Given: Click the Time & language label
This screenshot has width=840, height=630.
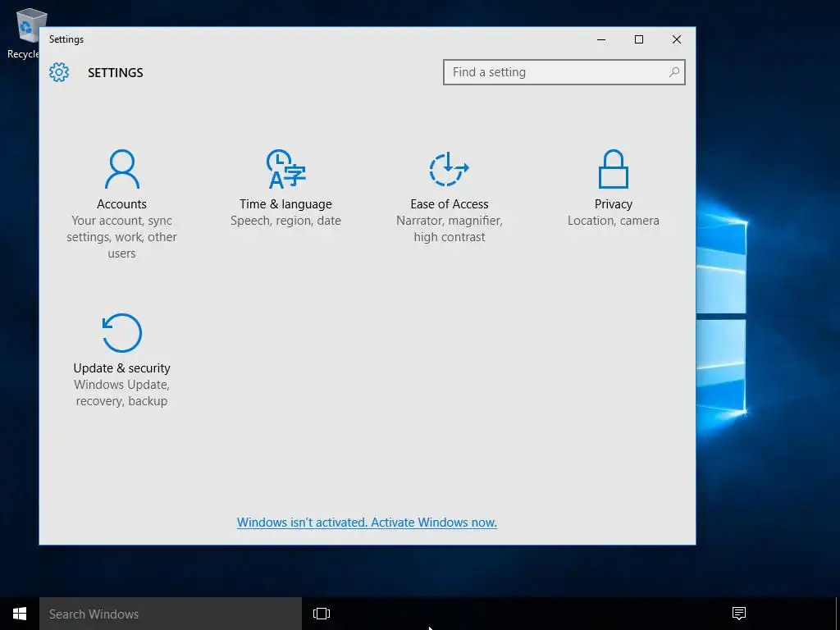Looking at the screenshot, I should click(285, 204).
